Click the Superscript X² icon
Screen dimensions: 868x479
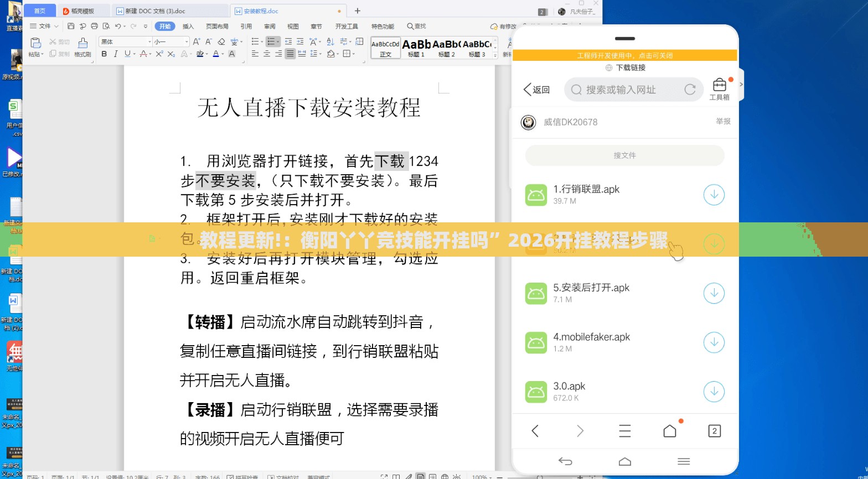pyautogui.click(x=159, y=54)
